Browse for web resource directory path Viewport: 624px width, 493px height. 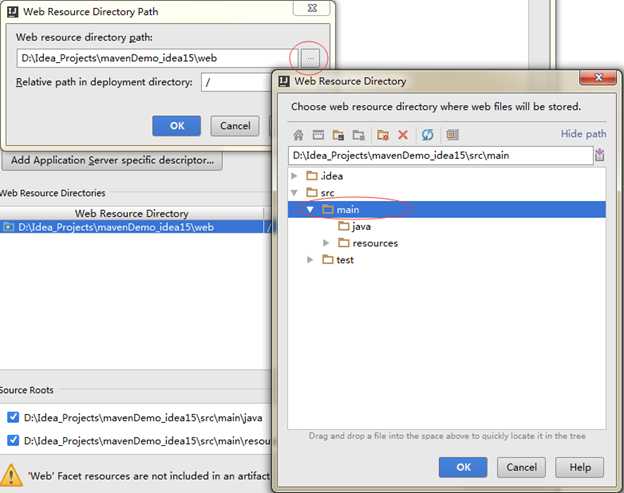pos(310,58)
